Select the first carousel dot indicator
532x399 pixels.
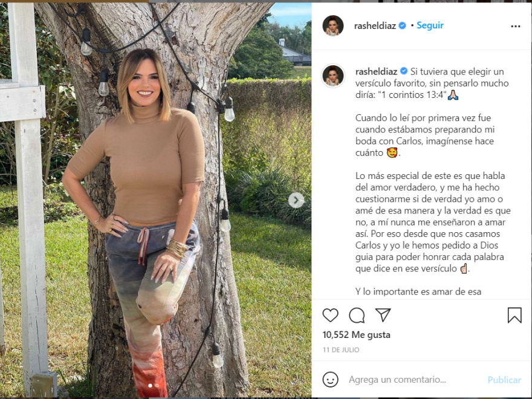pyautogui.click(x=150, y=386)
